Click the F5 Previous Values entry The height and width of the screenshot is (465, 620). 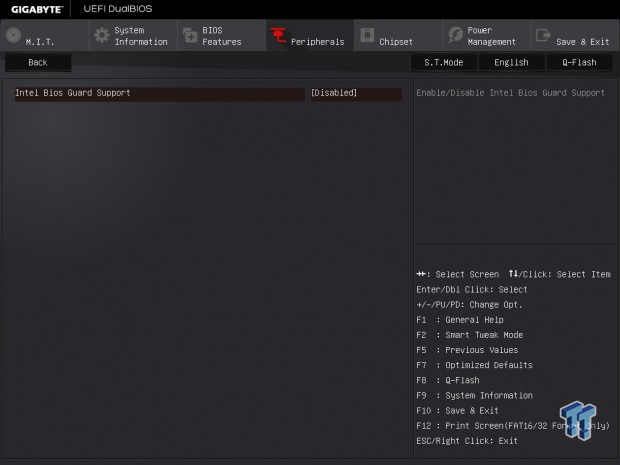[467, 350]
